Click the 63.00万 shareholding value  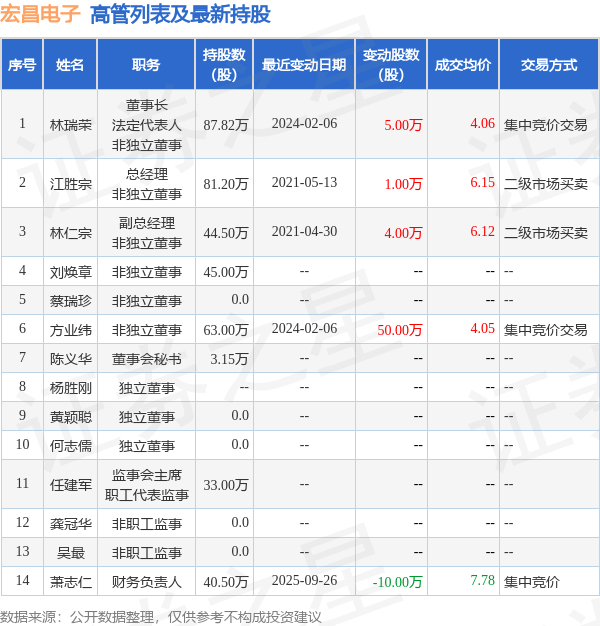pos(226,330)
